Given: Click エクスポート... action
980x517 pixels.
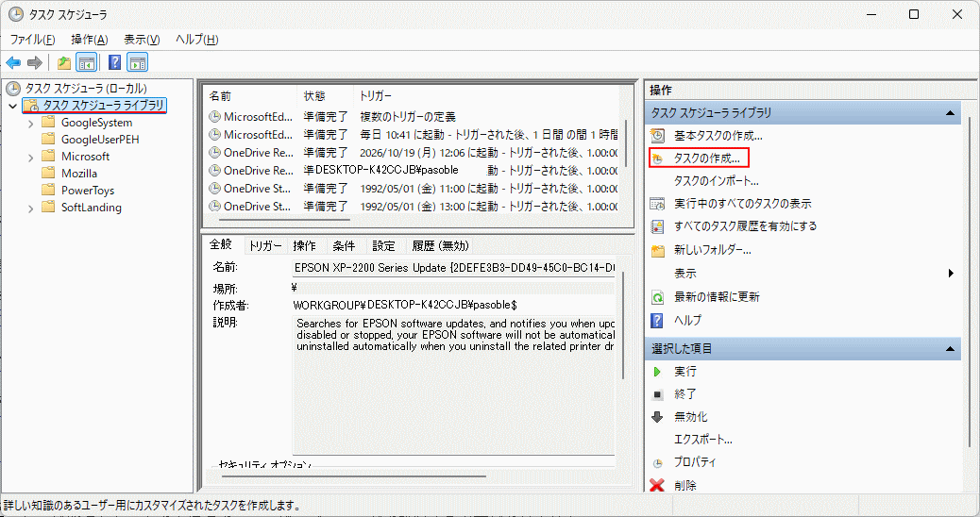Looking at the screenshot, I should (703, 440).
